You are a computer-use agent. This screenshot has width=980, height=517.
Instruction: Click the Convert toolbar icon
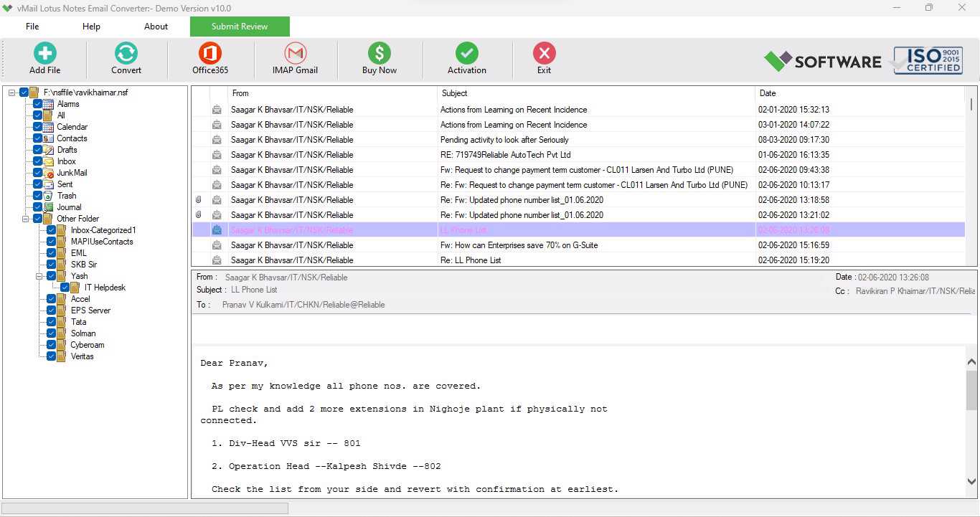[x=126, y=53]
